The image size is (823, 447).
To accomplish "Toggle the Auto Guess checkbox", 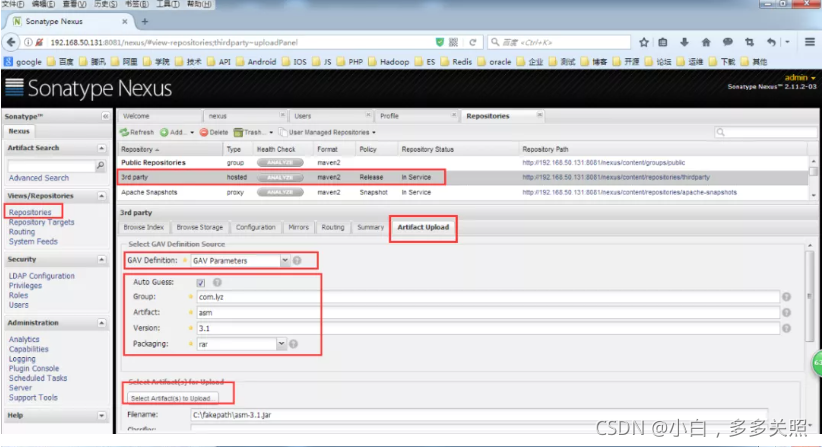I will (201, 283).
